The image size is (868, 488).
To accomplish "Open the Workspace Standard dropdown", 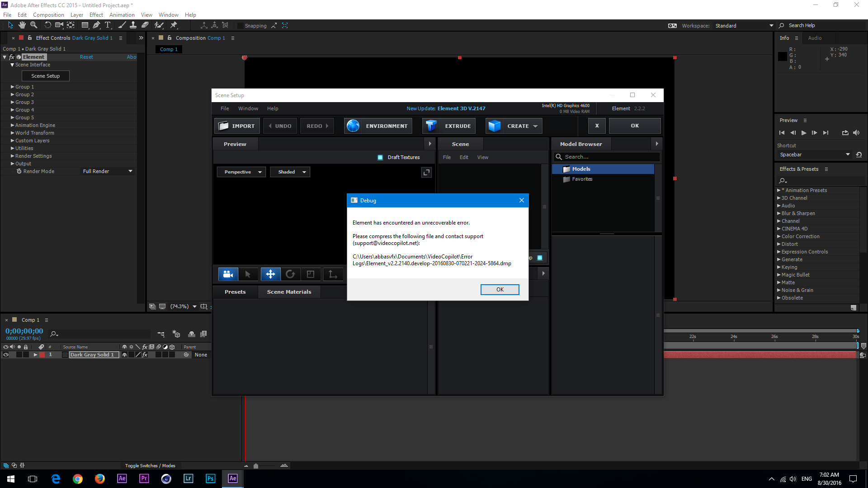I will tap(744, 26).
